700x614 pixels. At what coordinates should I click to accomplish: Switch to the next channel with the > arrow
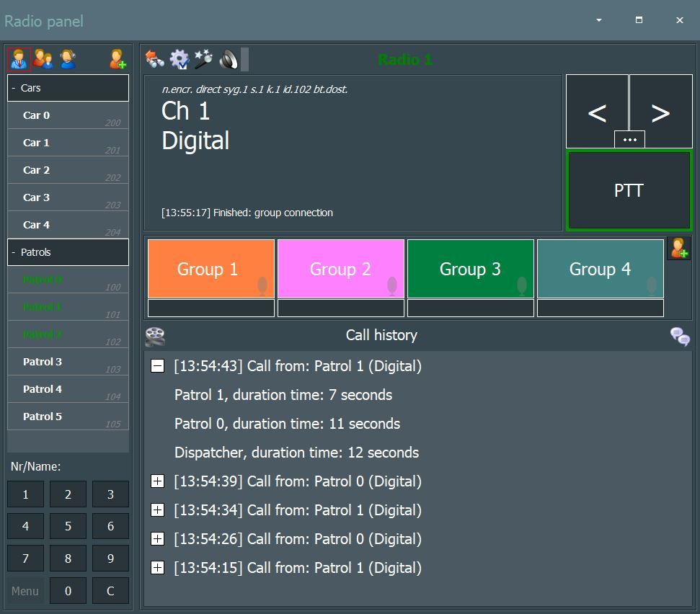click(660, 111)
